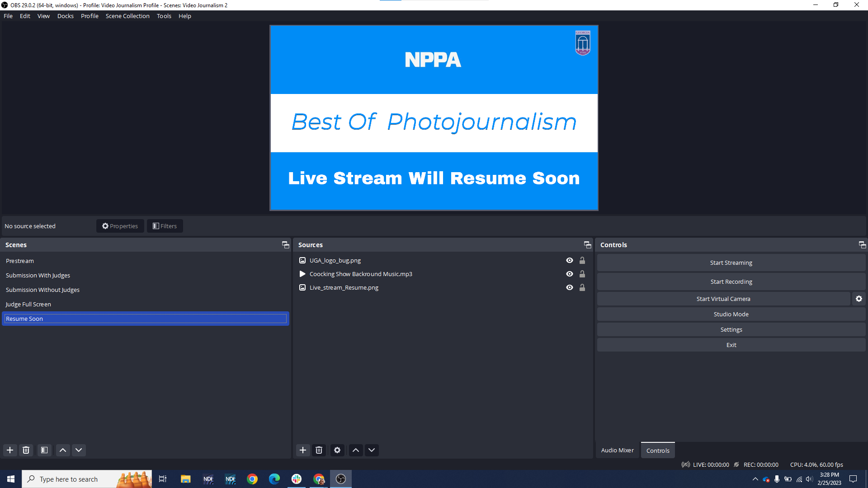The width and height of the screenshot is (868, 488).
Task: Hide UGA_logo_bug.png source visibility
Action: (x=570, y=260)
